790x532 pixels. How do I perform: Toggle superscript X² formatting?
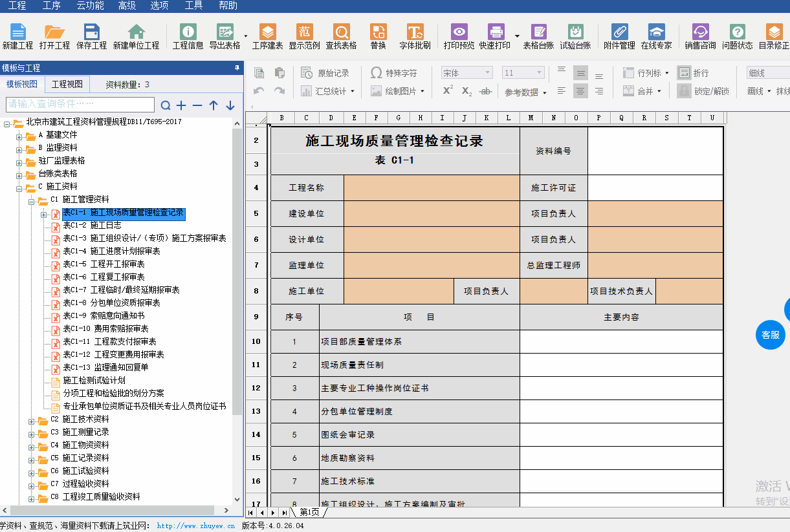448,91
